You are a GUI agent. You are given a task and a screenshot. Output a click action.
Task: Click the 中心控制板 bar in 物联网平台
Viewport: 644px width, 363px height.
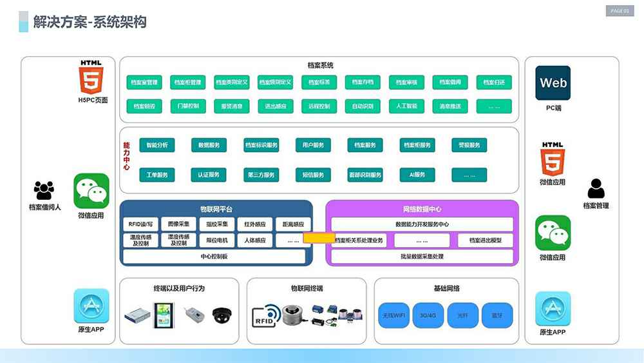click(214, 257)
